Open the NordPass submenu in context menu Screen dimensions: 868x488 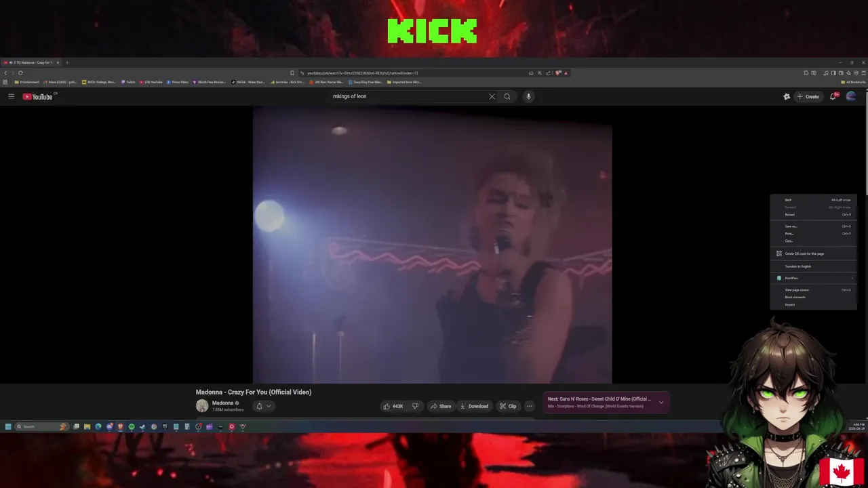pos(813,278)
